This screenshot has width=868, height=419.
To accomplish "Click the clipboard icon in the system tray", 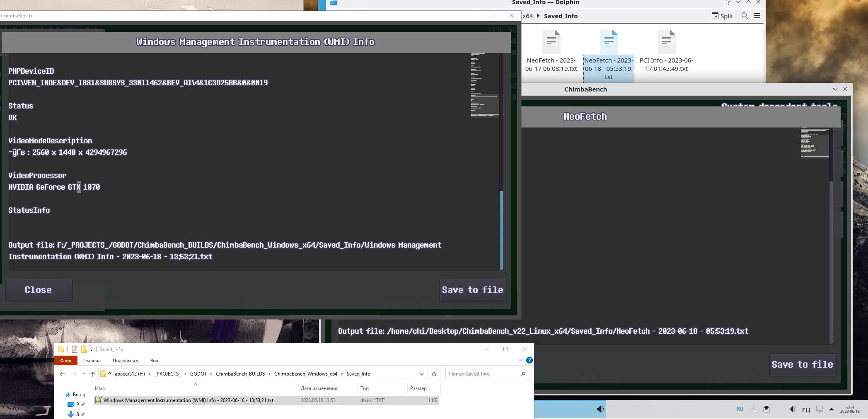I will click(x=766, y=409).
